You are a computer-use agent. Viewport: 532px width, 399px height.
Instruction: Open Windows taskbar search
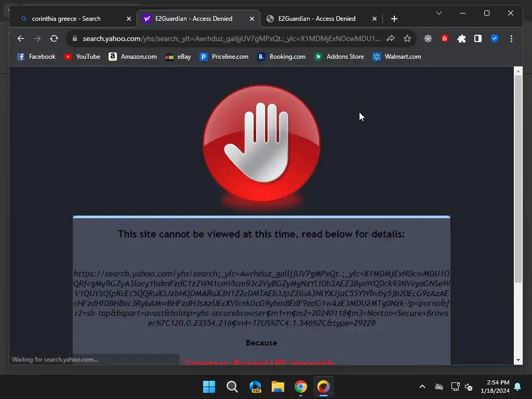click(232, 387)
